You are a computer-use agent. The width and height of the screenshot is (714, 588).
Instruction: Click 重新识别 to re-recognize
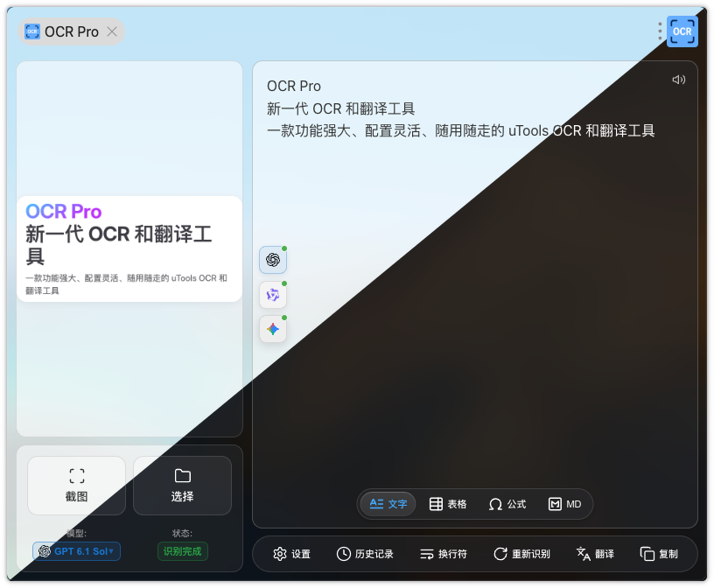[x=521, y=554]
